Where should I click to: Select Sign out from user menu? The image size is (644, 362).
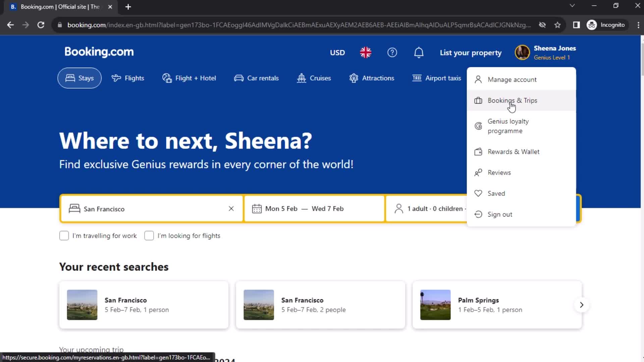point(500,214)
